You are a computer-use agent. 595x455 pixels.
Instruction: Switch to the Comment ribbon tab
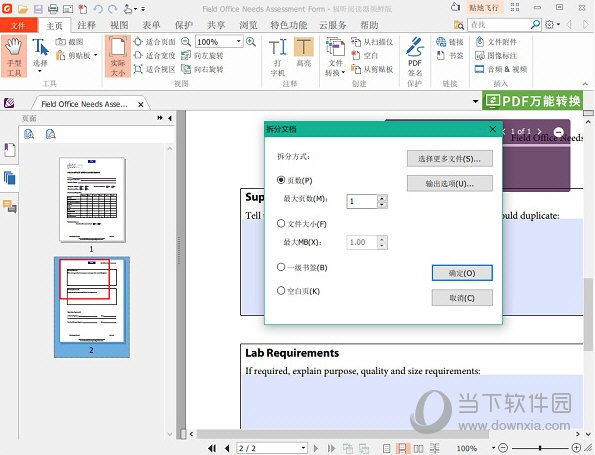point(87,25)
